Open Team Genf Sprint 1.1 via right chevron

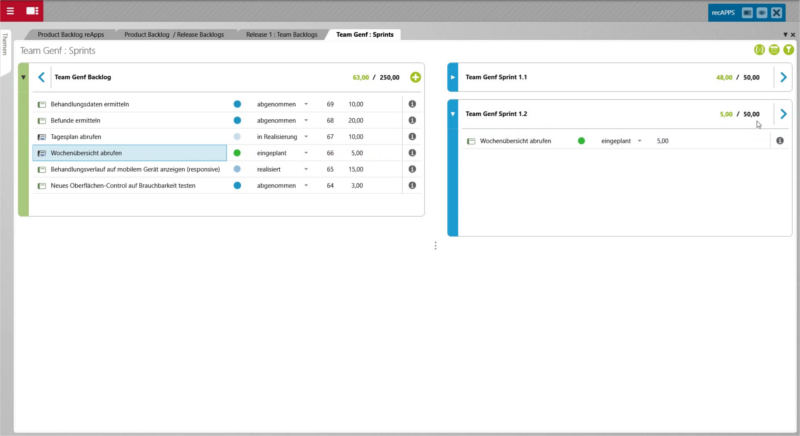pyautogui.click(x=783, y=77)
